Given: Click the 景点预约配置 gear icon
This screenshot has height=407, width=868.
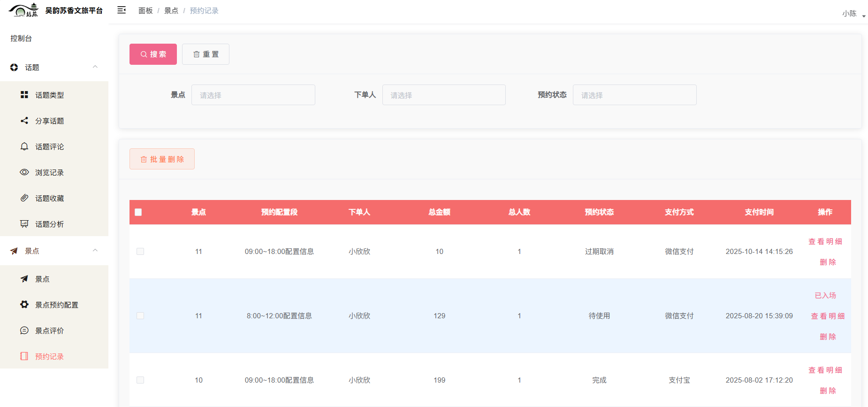Looking at the screenshot, I should click(x=24, y=305).
